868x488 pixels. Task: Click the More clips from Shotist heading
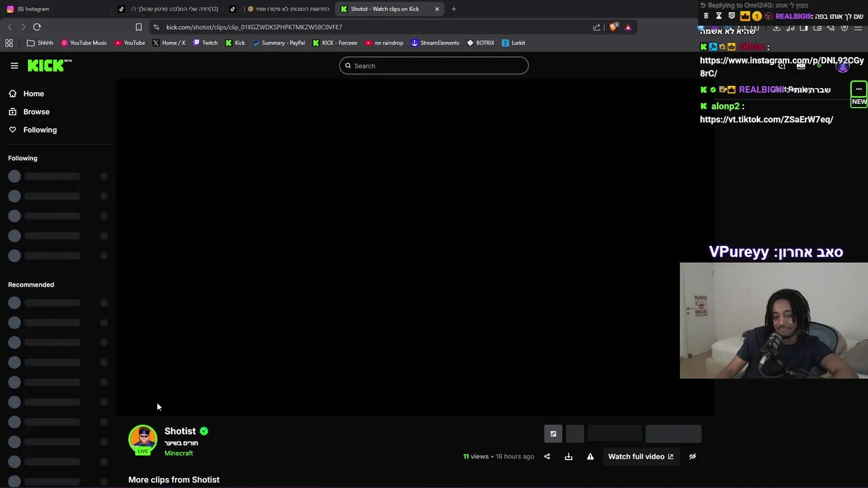click(x=174, y=480)
